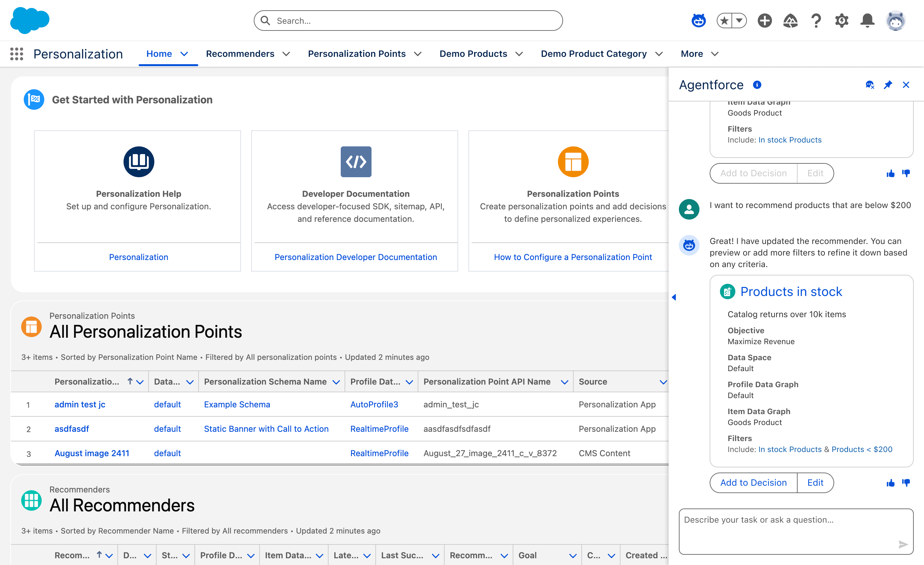The image size is (924, 565).
Task: Thumbs down the Products in stock response
Action: click(906, 483)
